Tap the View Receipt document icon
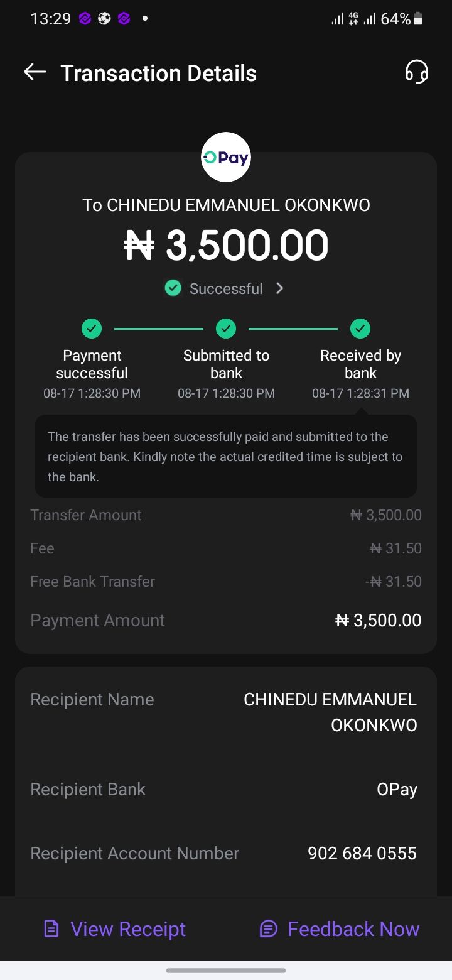Image resolution: width=452 pixels, height=980 pixels. point(51,929)
